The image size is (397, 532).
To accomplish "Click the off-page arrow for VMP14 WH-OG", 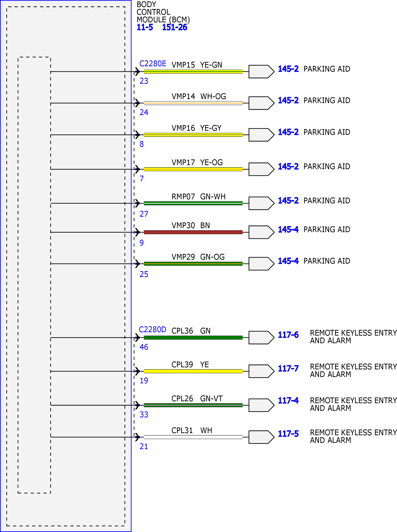I will coord(261,103).
